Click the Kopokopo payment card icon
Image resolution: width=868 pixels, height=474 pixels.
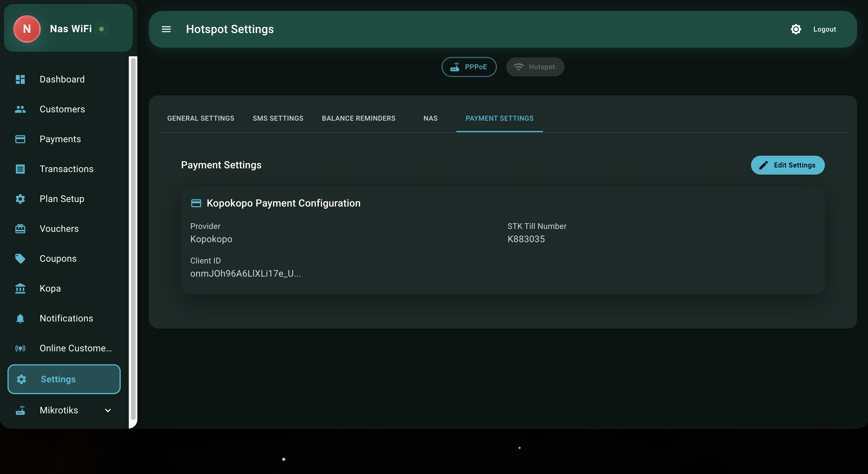point(196,203)
